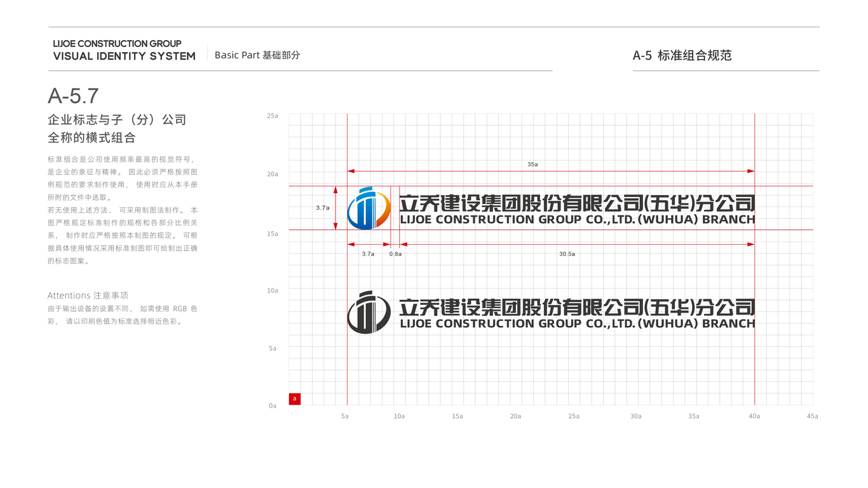Image resolution: width=868 pixels, height=488 pixels.
Task: Click the black monochrome Lijoe logo icon
Action: pyautogui.click(x=369, y=312)
